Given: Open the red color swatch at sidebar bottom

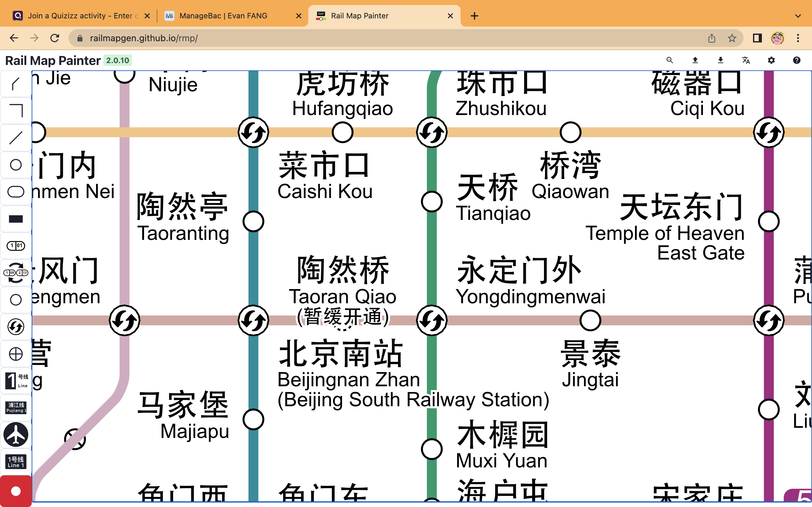Looking at the screenshot, I should pos(16,490).
